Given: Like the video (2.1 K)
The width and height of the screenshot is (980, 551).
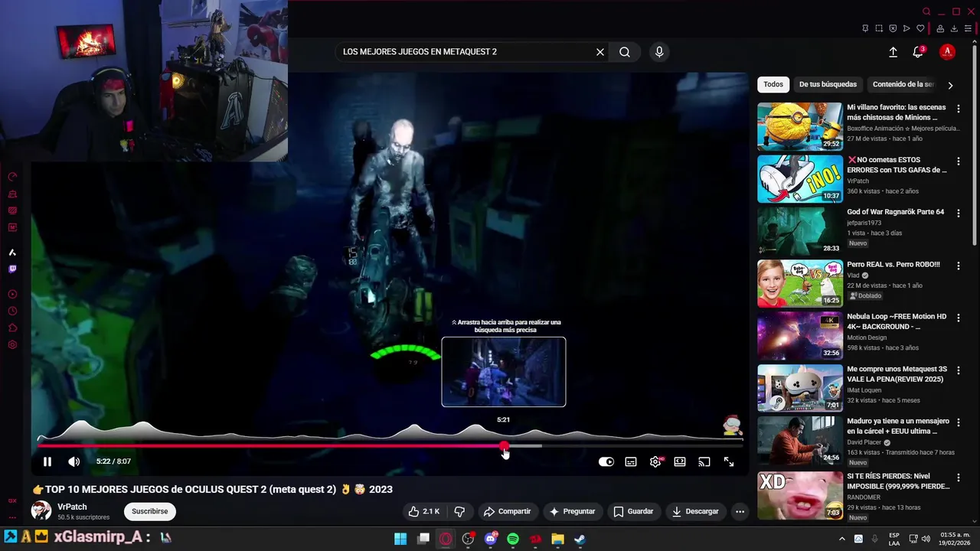Looking at the screenshot, I should (x=423, y=511).
